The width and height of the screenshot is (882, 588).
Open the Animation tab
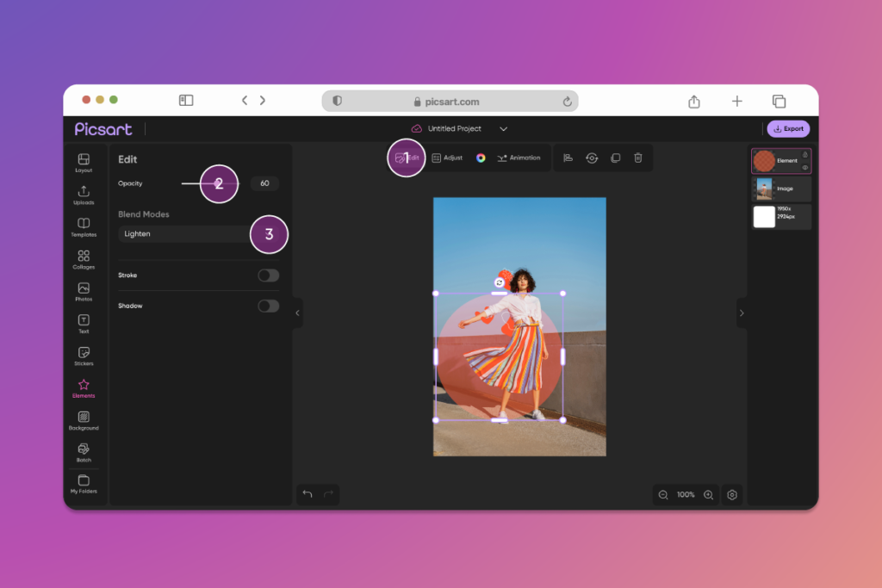coord(519,158)
